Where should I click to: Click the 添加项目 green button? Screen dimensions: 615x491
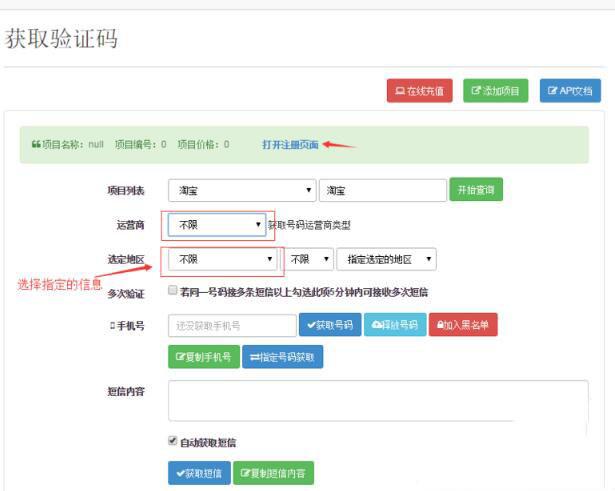tap(495, 91)
